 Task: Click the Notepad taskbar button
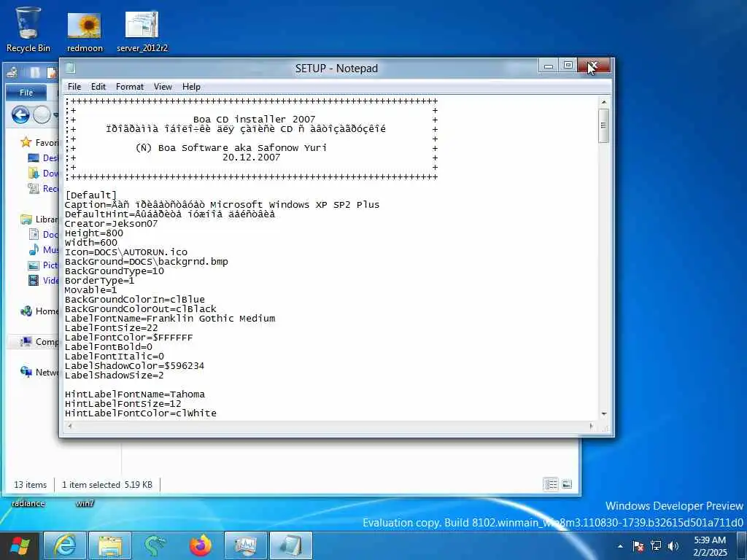pos(290,545)
